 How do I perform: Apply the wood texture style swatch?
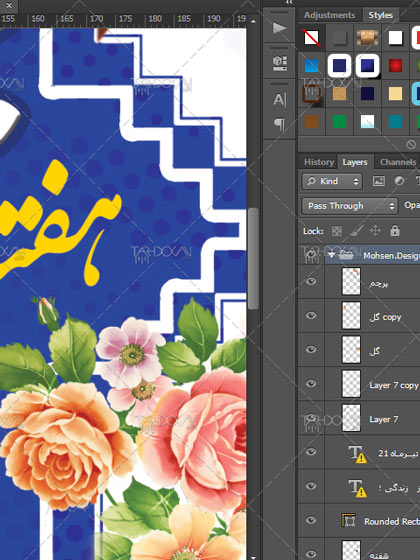[x=368, y=38]
